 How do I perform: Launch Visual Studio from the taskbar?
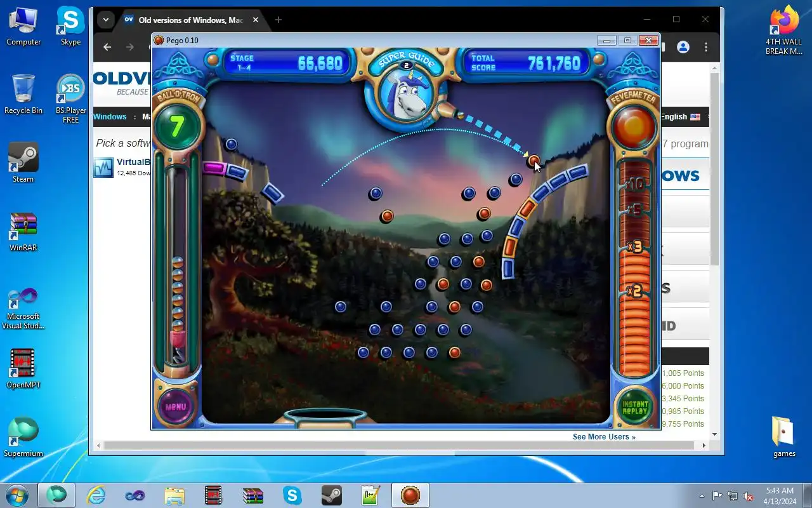tap(135, 495)
